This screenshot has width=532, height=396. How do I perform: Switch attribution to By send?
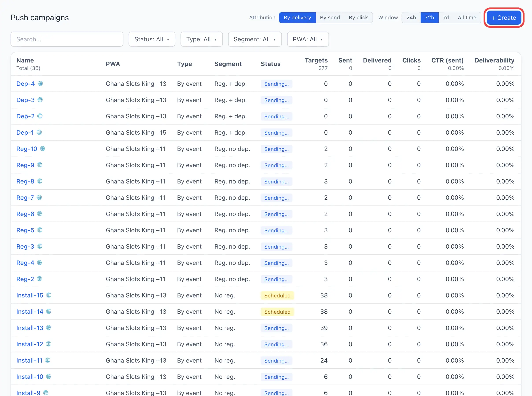point(330,18)
